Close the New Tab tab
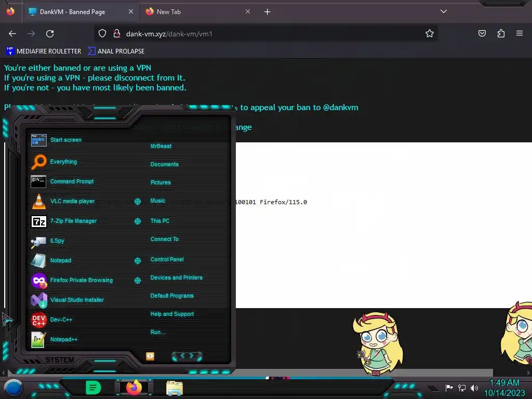 click(x=248, y=11)
